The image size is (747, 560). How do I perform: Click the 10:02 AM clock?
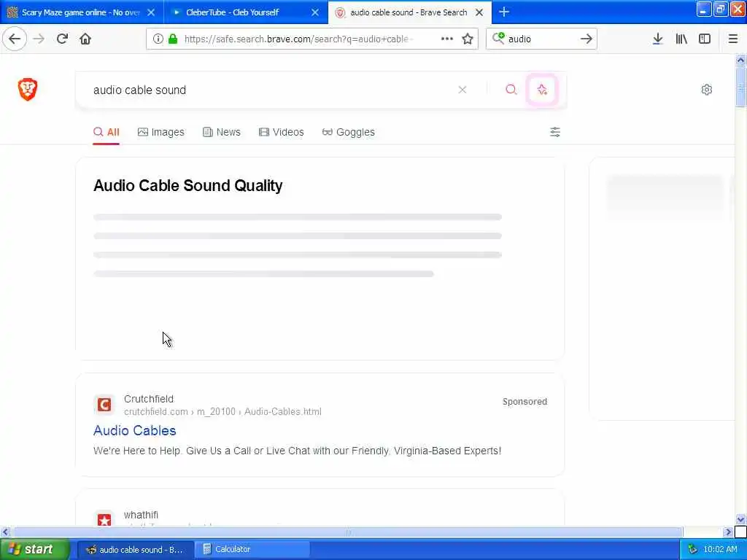(720, 549)
